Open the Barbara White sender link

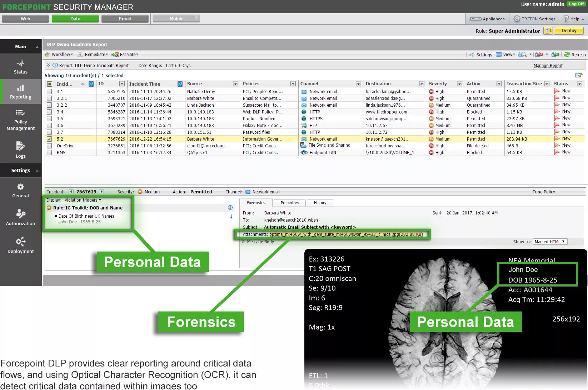point(278,213)
